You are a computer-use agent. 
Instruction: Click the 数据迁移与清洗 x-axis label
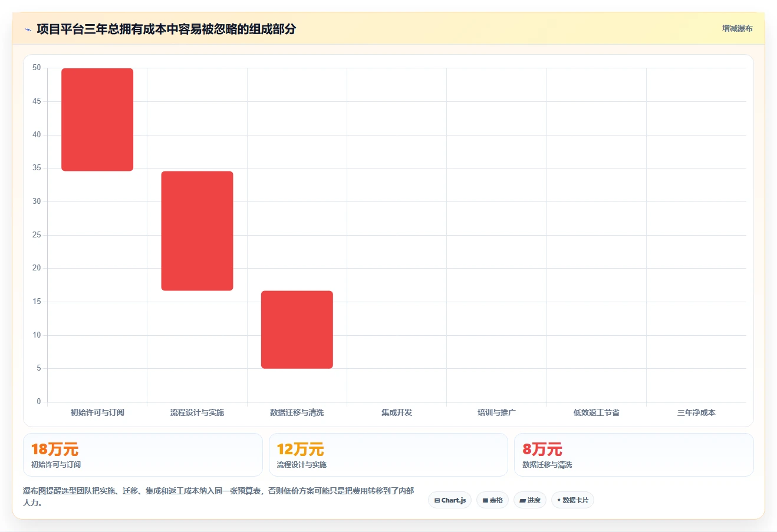tap(297, 412)
